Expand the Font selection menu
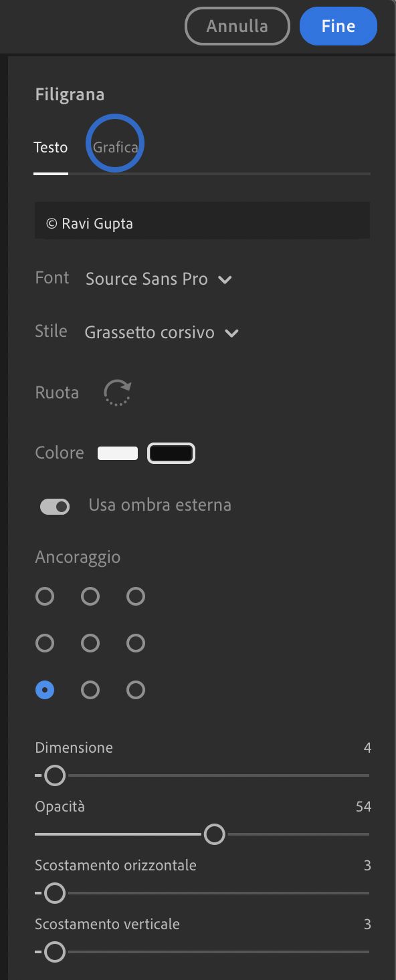This screenshot has height=980, width=396. pos(225,279)
